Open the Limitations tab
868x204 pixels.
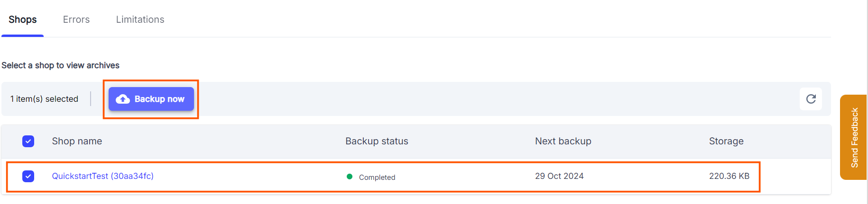pyautogui.click(x=140, y=19)
